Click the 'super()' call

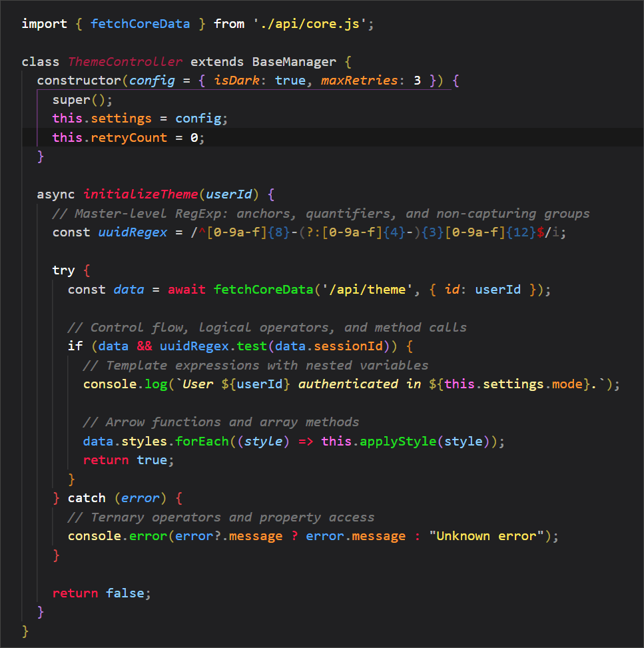pos(79,100)
